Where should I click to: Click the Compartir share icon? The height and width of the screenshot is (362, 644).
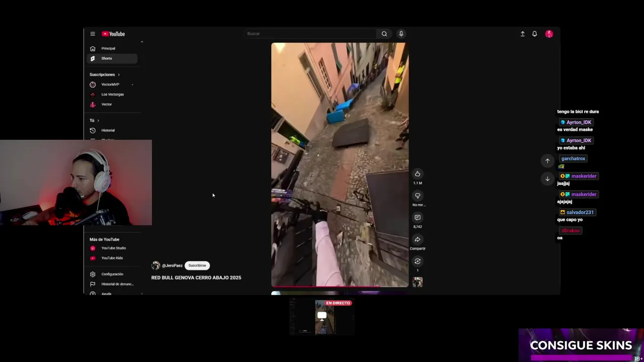point(418,239)
